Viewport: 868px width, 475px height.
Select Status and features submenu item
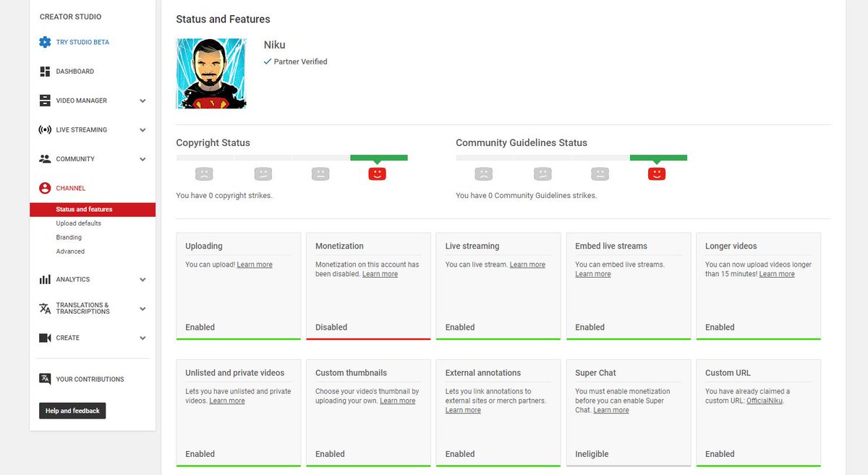[93, 210]
